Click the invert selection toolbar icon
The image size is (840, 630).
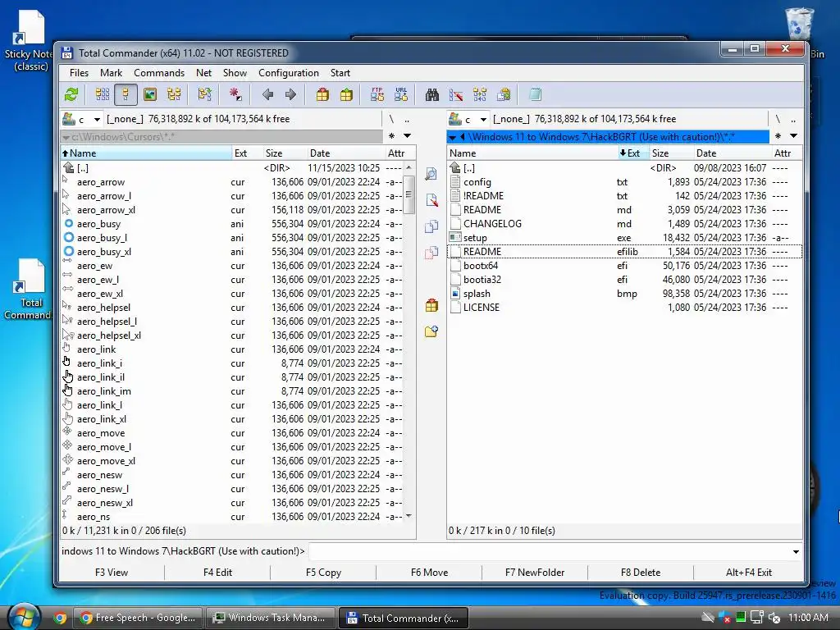tap(204, 95)
